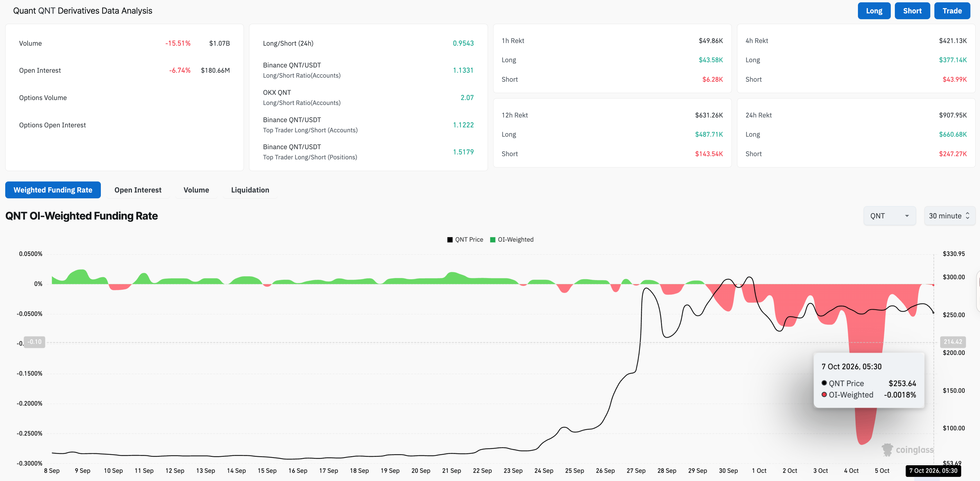
Task: Click the Top Trader Positions value 1.5179
Action: pos(463,152)
